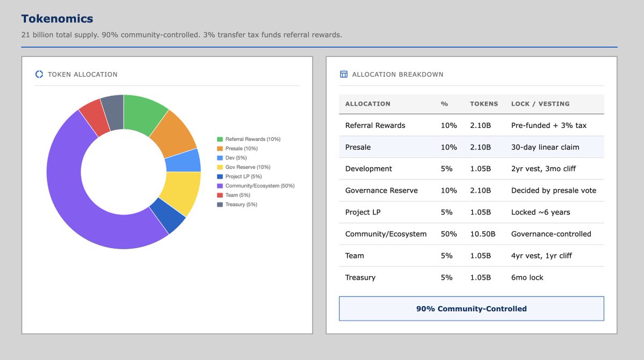Screen dimensions: 644x360
Task: Click the Referral Rewards green legend swatch
Action: pos(220,139)
